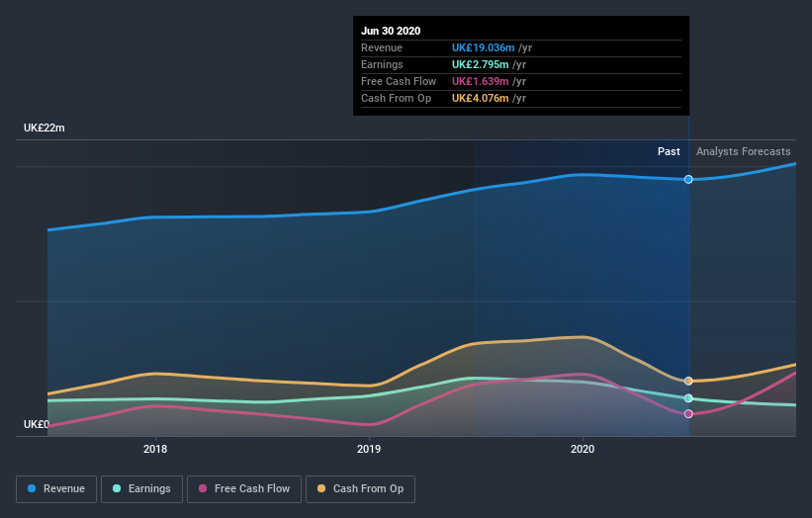Click the Earnings row label in tooltip
Viewport: 812px width, 518px height.
382,64
